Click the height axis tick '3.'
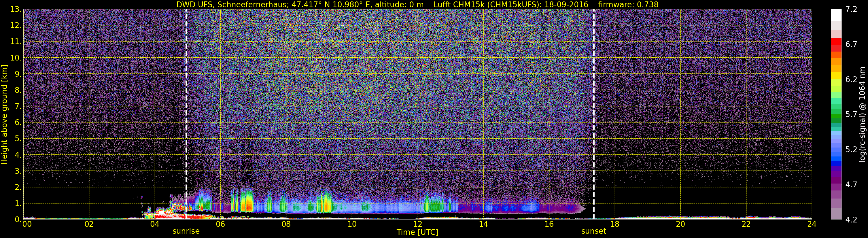 click(x=18, y=171)
